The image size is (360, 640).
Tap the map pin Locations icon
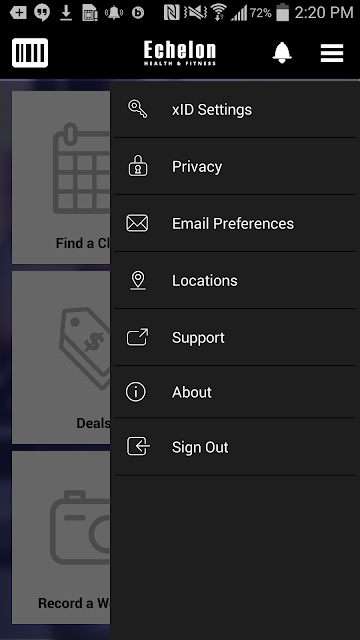point(138,280)
